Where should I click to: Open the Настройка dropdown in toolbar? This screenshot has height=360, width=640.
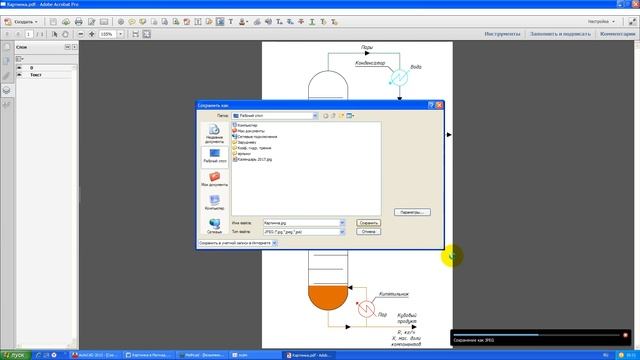pos(601,22)
